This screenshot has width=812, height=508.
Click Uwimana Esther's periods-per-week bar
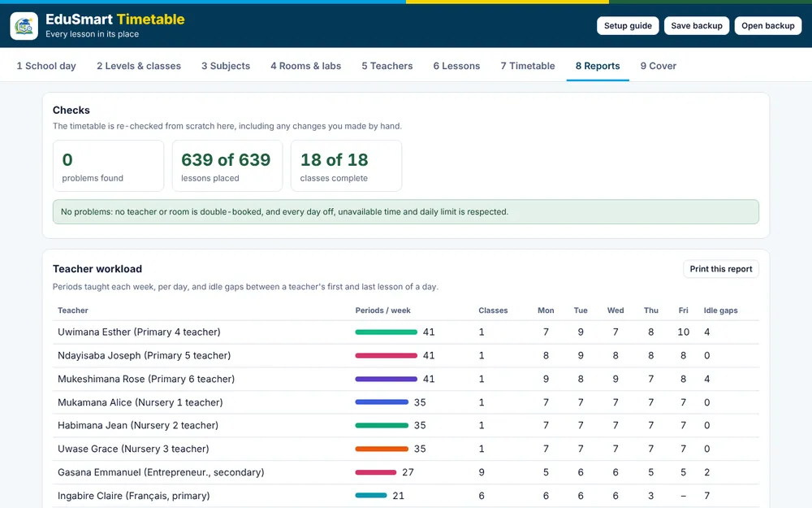(387, 332)
